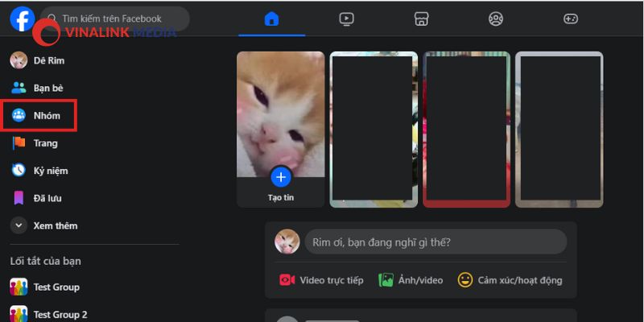
Task: Open the Marketplace tab icon
Action: 421,19
